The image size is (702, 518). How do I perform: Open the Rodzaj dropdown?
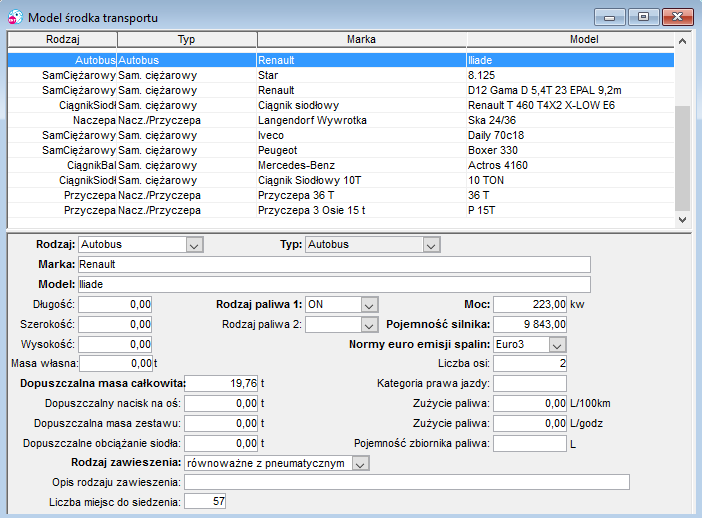click(x=194, y=245)
